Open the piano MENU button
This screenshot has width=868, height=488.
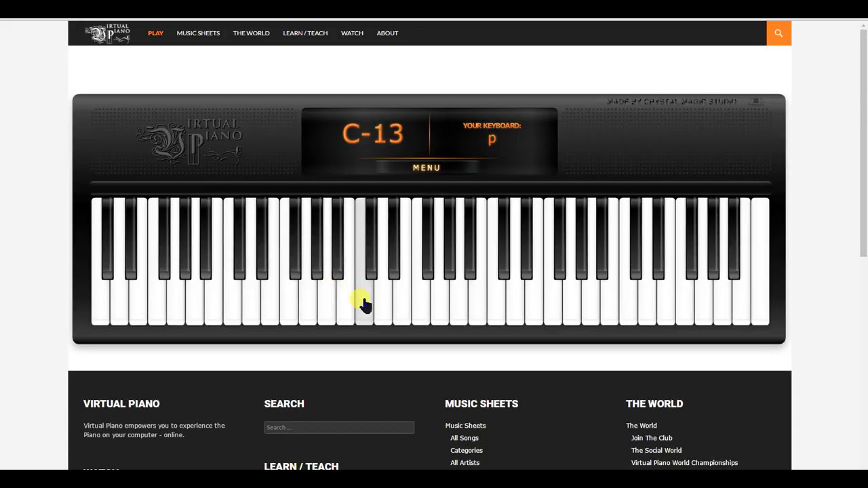[427, 167]
